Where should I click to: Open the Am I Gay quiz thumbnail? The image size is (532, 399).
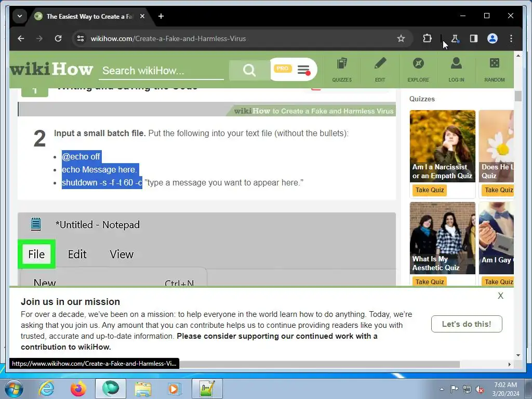coord(496,238)
